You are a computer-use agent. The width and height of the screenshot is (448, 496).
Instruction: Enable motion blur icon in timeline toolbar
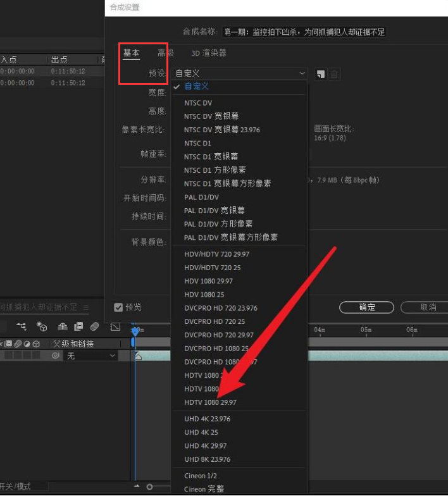(x=95, y=326)
